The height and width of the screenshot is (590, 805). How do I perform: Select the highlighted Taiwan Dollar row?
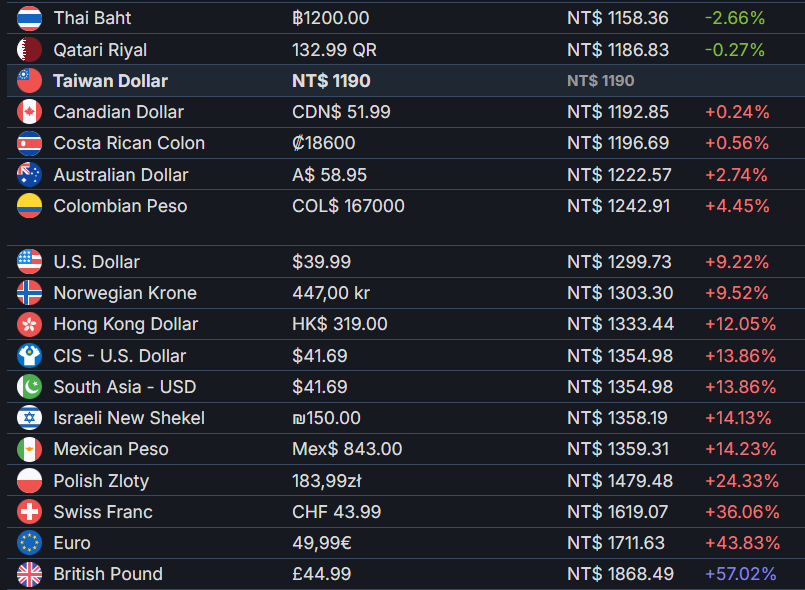point(406,81)
